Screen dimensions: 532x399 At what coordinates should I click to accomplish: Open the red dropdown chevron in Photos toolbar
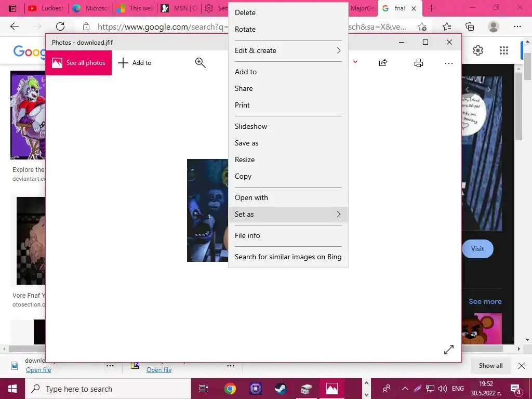click(x=355, y=62)
